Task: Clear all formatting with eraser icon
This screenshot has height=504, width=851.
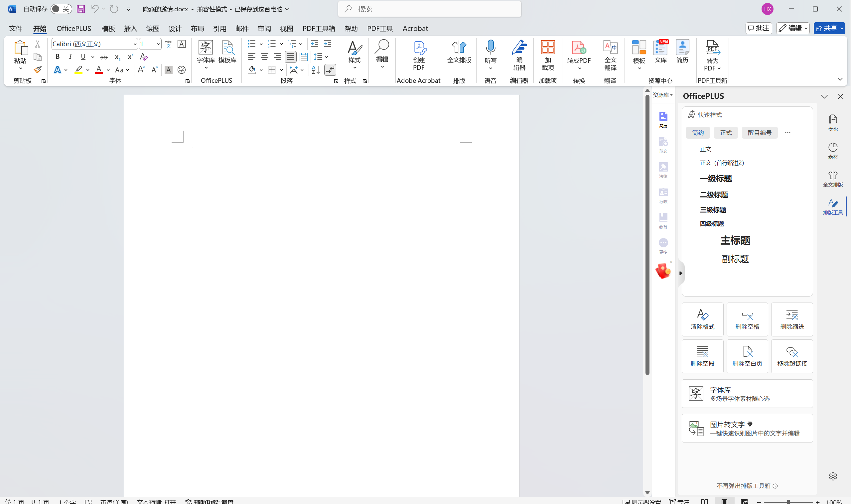Action: click(144, 57)
